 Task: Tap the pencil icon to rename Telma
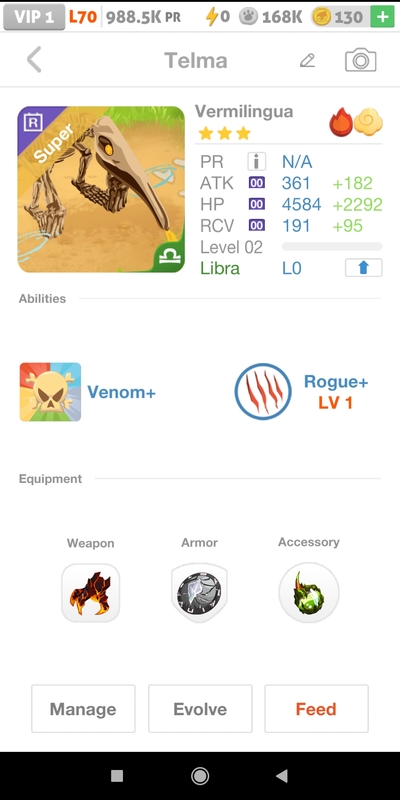(307, 60)
